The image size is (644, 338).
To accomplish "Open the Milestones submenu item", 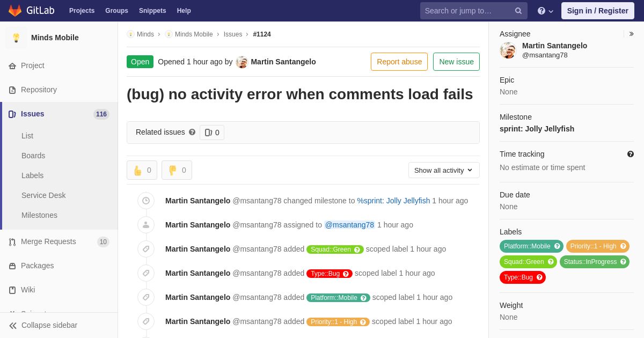I will pos(39,215).
